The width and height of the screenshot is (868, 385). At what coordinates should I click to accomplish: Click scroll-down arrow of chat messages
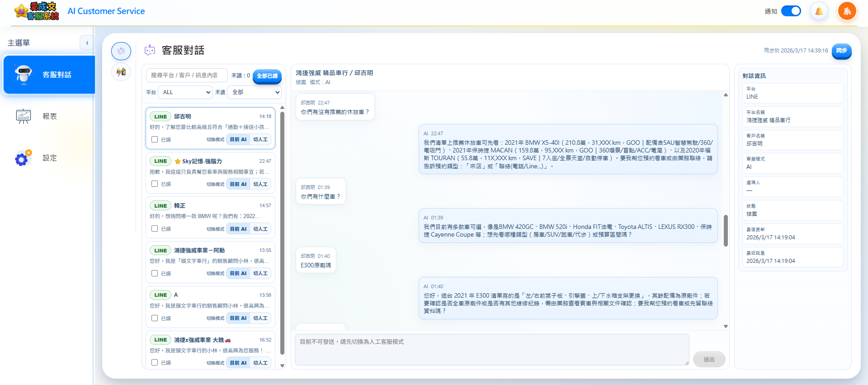pyautogui.click(x=726, y=326)
